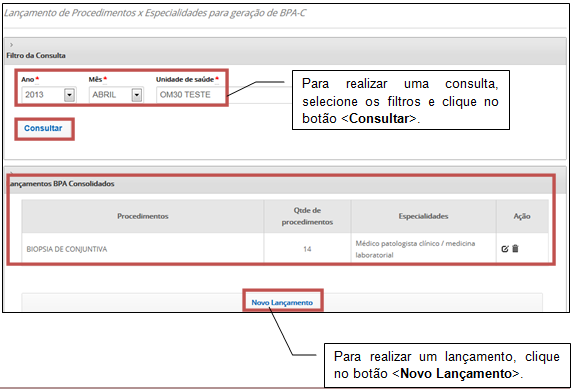Select the BIOPSIA DE CONJUNTIVA cell

[143, 249]
